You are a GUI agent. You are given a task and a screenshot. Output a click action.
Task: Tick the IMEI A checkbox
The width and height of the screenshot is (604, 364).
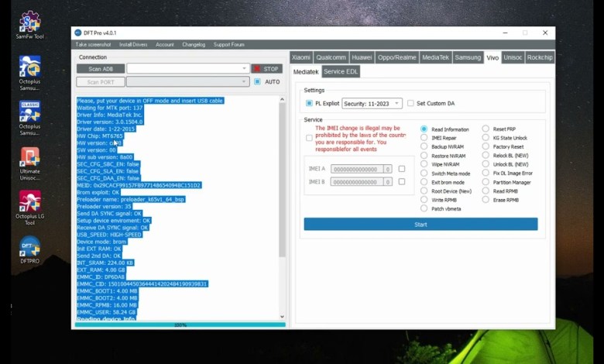point(402,169)
